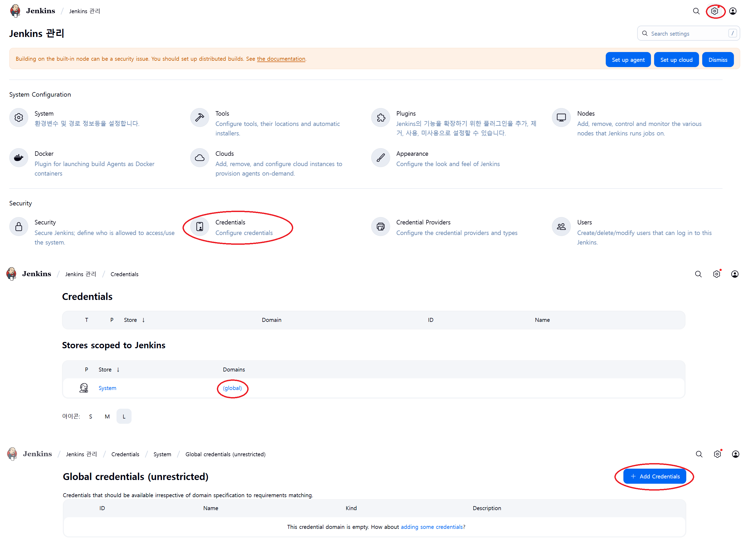Click the System store Jenkins face icon
The height and width of the screenshot is (541, 756).
coord(84,388)
